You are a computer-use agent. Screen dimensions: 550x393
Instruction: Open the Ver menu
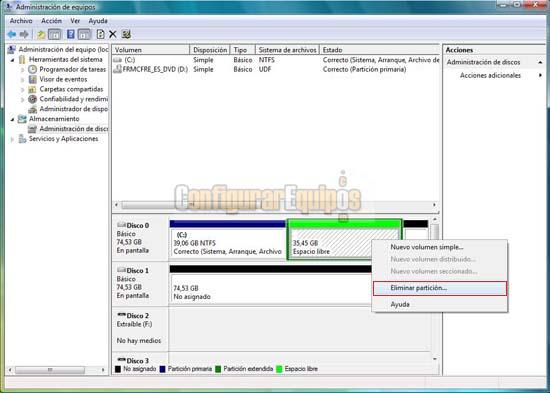75,21
